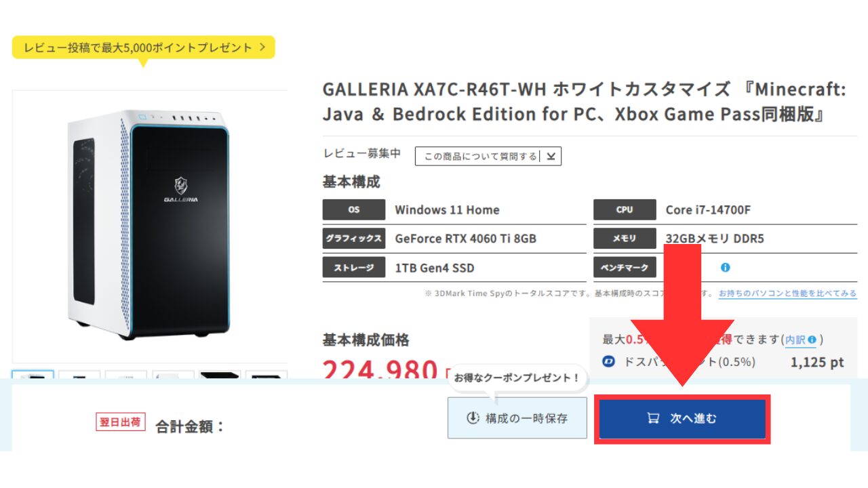Click the cart icon on 次へ進む
This screenshot has height=488, width=868.
click(653, 418)
